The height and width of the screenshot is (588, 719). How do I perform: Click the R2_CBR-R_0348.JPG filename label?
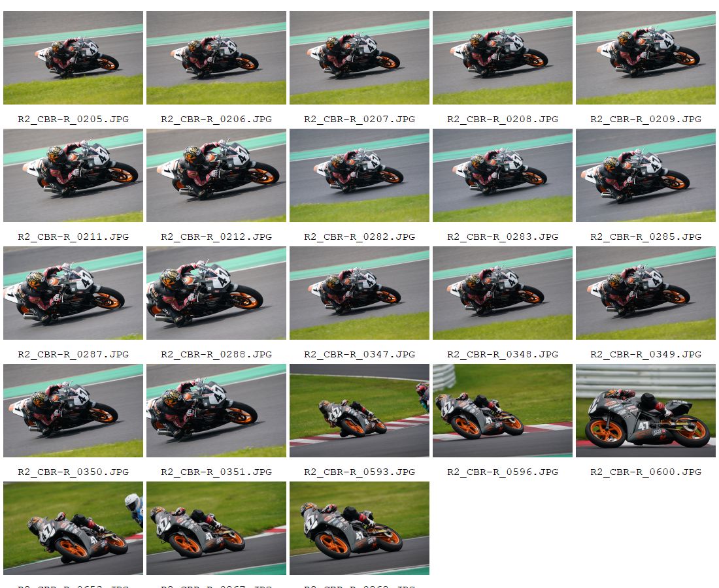503,354
